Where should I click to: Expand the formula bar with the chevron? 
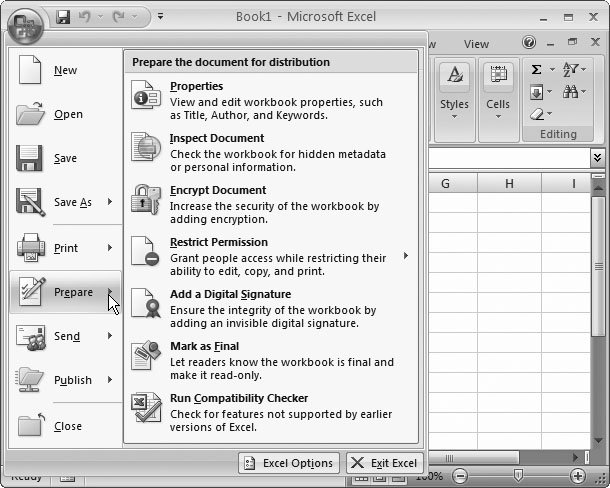click(x=597, y=158)
